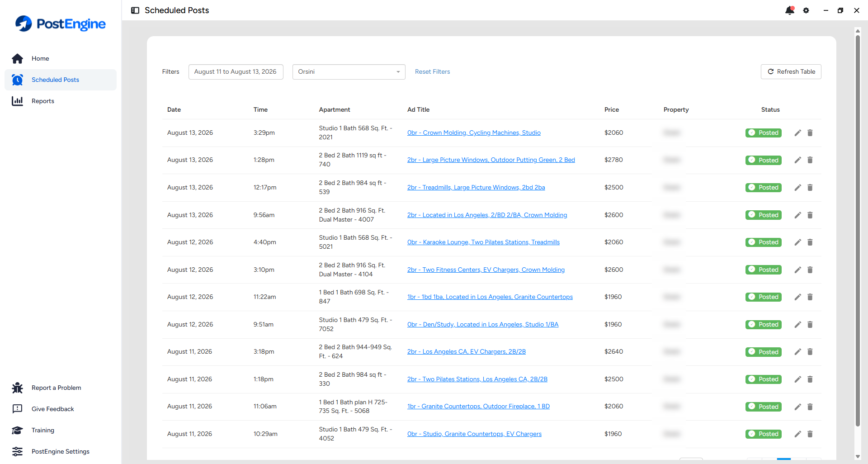868x464 pixels.
Task: Open ad '0br - Karaoke Lounge, Two Pilates Stations'
Action: click(x=483, y=242)
